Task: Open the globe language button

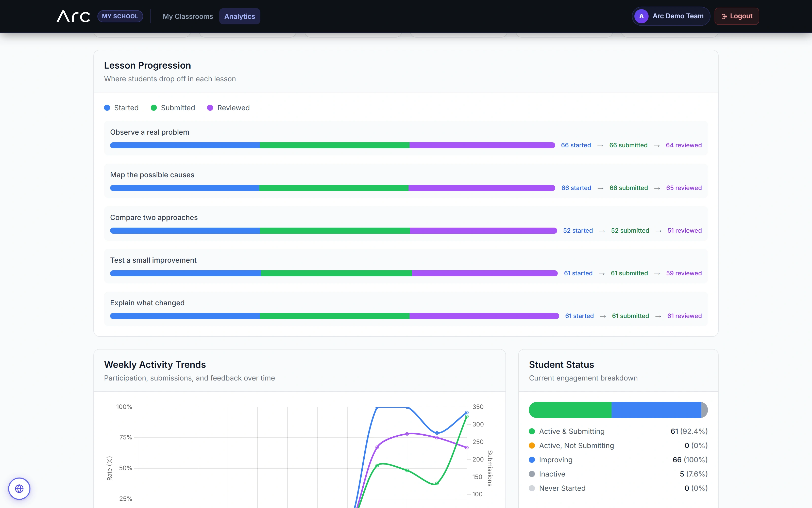Action: tap(19, 488)
